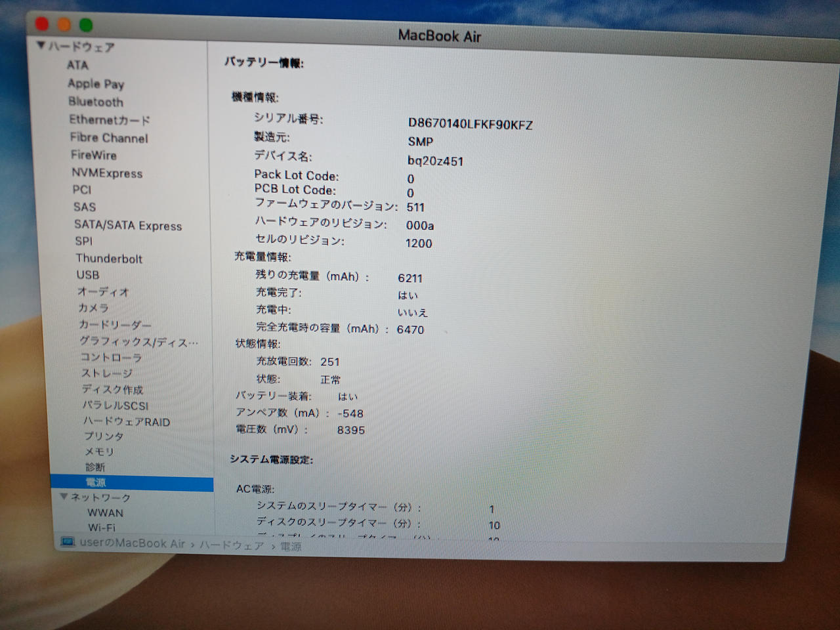Select Bluetooth in the sidebar

[x=96, y=102]
